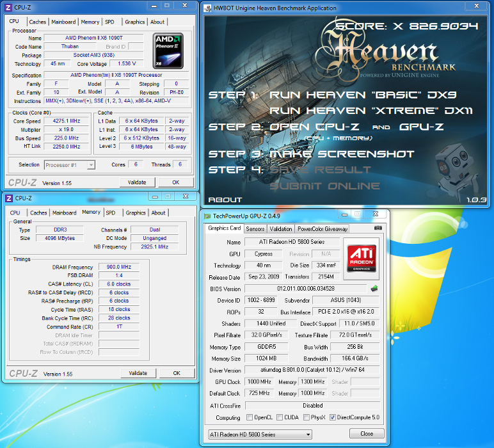The height and width of the screenshot is (448, 494).
Task: Click the GPU-Z screenshot camera icon
Action: pyautogui.click(x=378, y=228)
